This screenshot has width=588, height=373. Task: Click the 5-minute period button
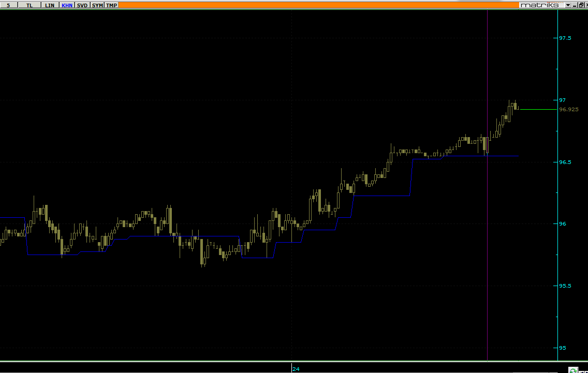[x=8, y=5]
